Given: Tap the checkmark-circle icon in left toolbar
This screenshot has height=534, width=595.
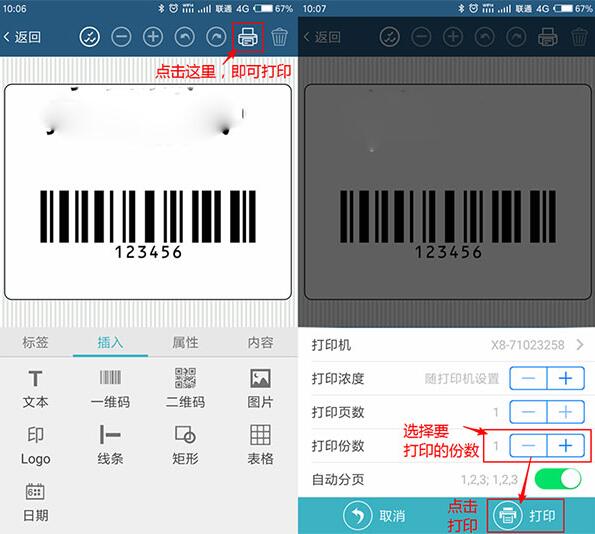Looking at the screenshot, I should tap(90, 37).
